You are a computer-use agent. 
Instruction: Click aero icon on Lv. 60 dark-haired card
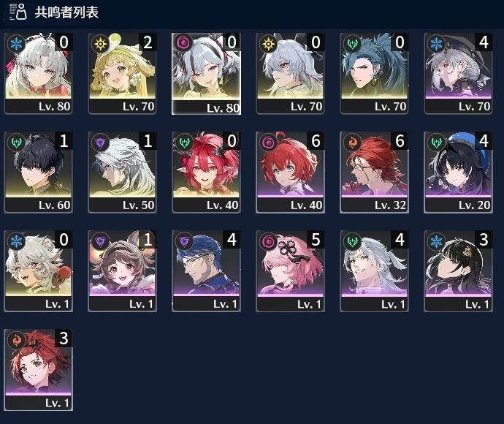click(16, 143)
